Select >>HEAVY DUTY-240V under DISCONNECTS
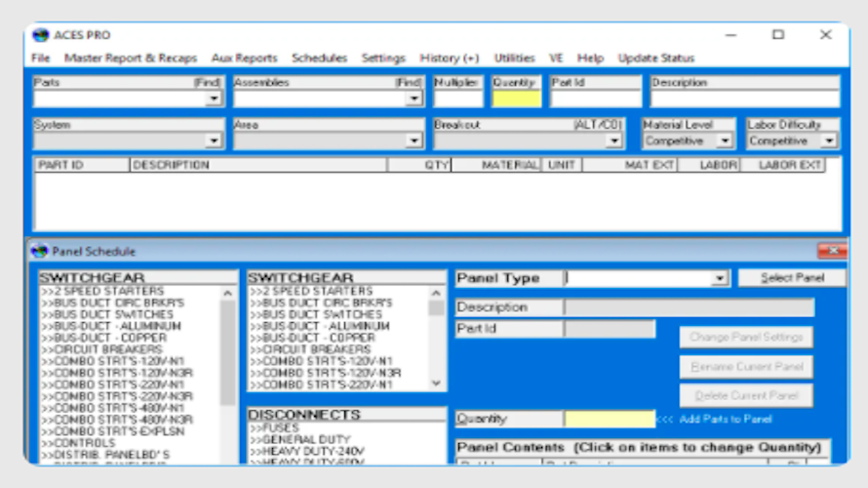Viewport: 868px width, 488px height. pos(306,452)
